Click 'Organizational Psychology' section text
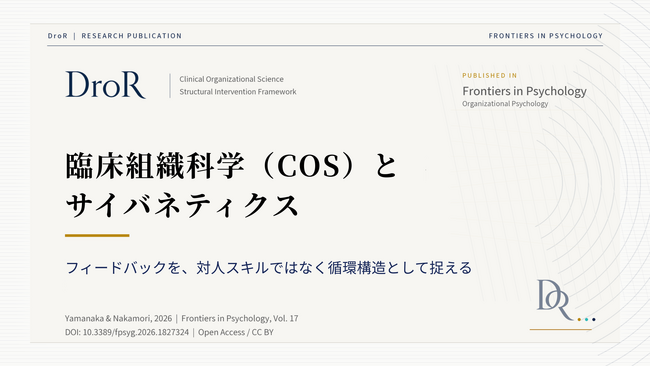 505,104
